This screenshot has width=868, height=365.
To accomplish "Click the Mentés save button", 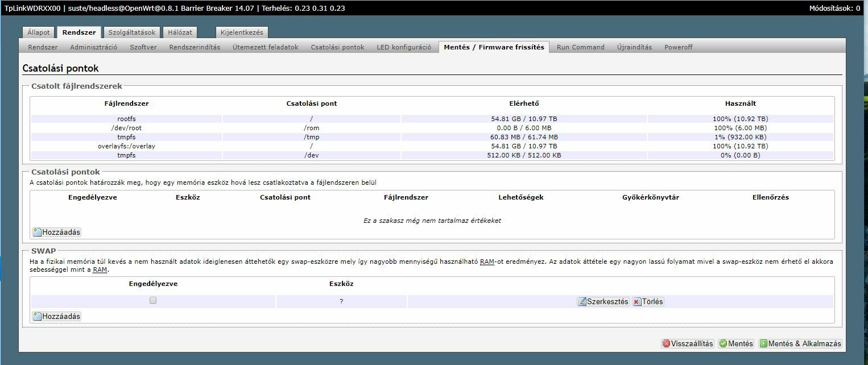I will 736,343.
